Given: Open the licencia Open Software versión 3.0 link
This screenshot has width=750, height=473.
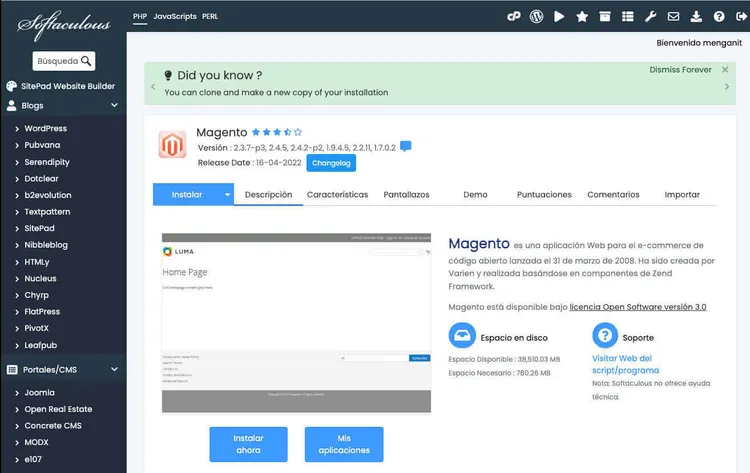Looking at the screenshot, I should pyautogui.click(x=638, y=307).
